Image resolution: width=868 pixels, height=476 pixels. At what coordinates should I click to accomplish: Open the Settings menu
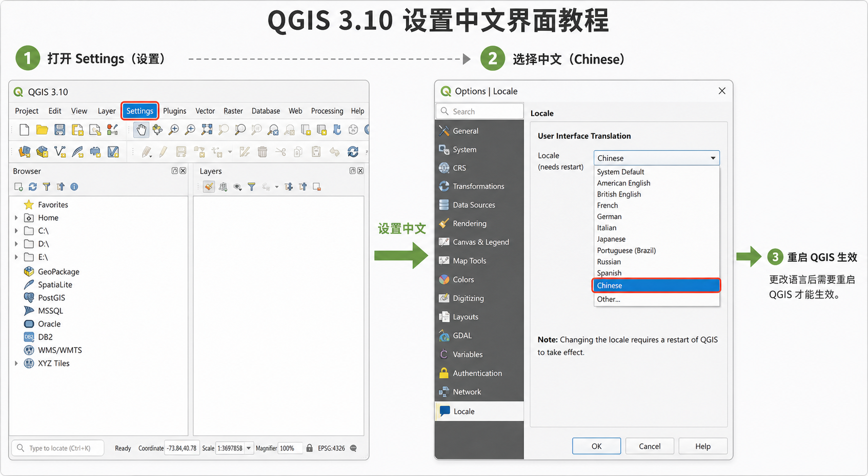click(x=140, y=111)
